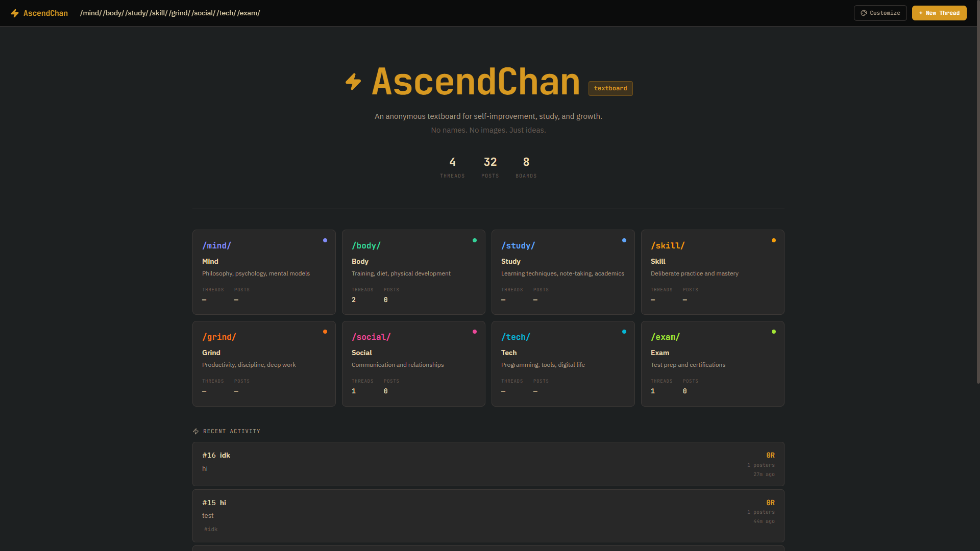This screenshot has width=980, height=551.
Task: Click the AscendChan lightning bolt logo icon
Action: [x=15, y=13]
